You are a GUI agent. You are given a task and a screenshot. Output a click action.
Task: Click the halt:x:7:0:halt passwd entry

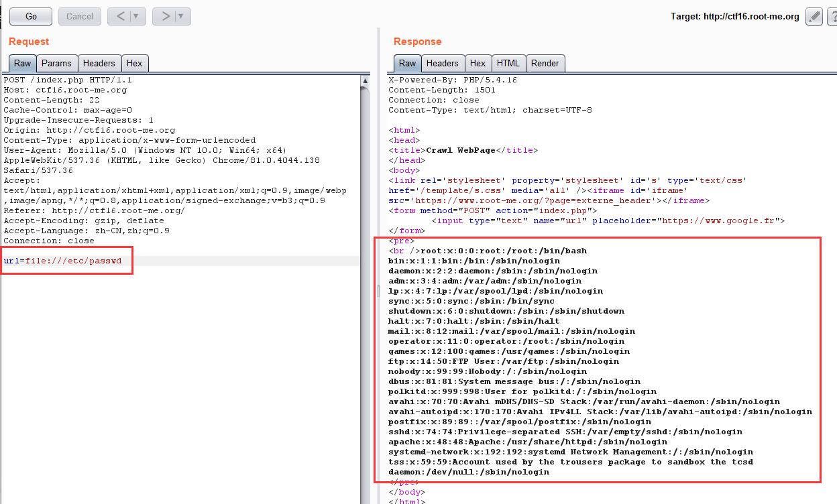pos(474,321)
